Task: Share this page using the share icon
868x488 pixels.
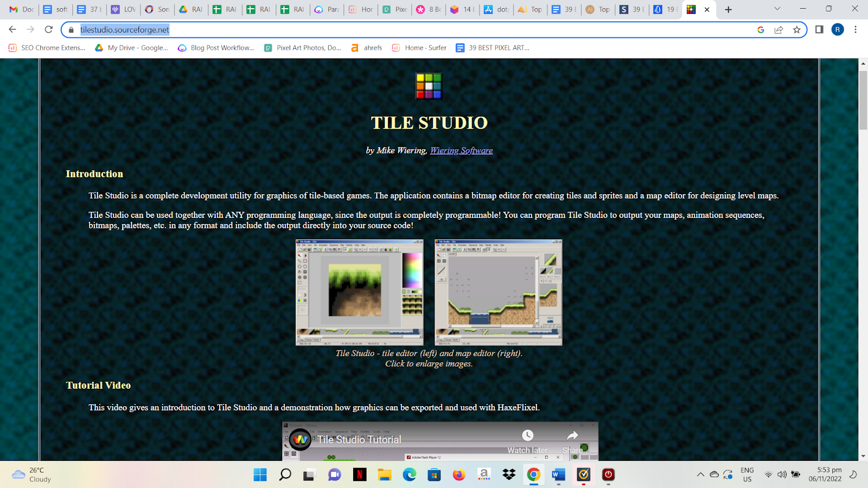Action: pos(778,30)
